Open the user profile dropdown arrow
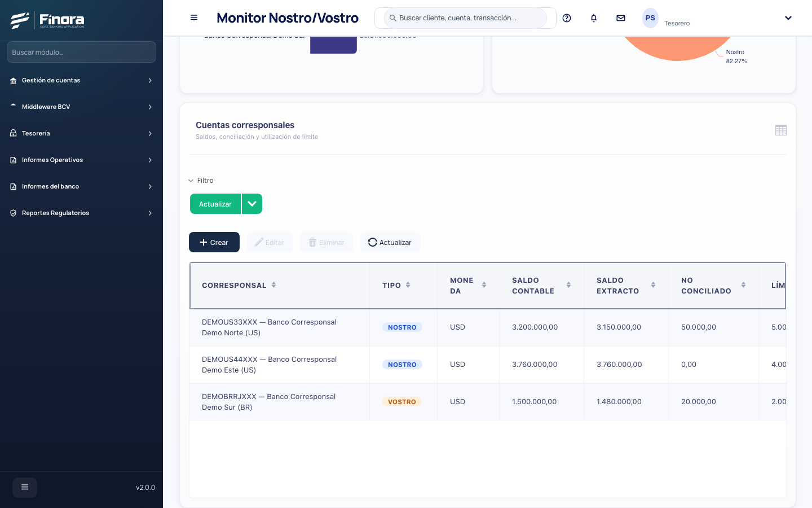 [788, 18]
